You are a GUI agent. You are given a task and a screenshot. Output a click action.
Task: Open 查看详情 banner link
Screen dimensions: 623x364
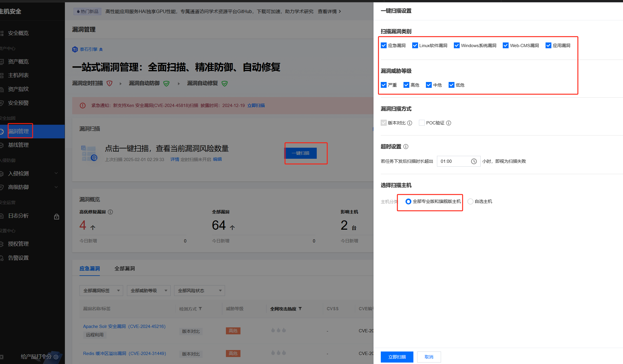[329, 11]
